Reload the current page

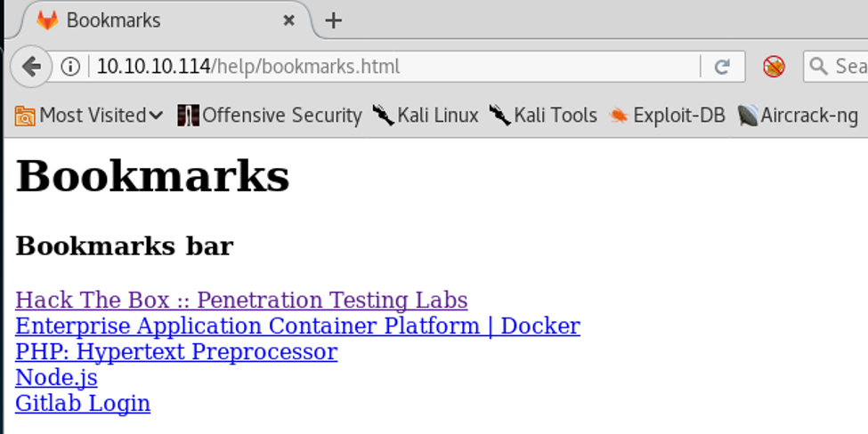tap(723, 67)
